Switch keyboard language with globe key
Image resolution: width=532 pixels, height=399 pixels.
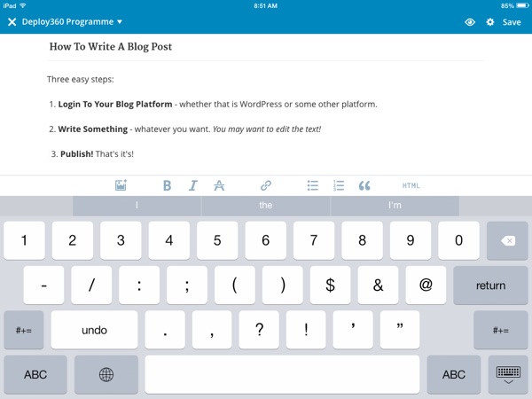[x=106, y=375]
